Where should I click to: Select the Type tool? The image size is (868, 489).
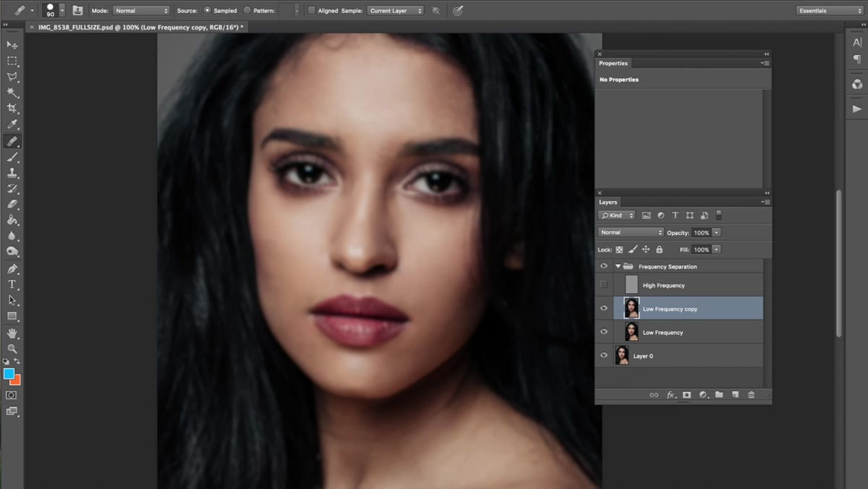pos(12,284)
